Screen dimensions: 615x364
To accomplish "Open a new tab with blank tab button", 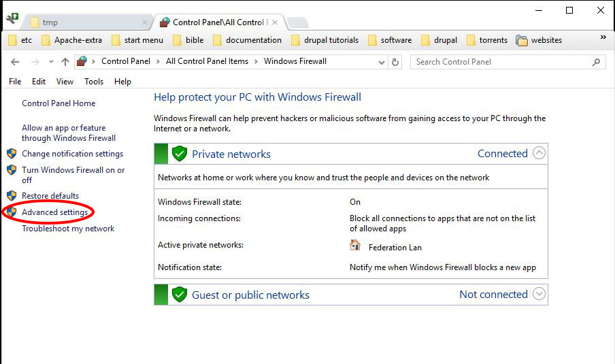I will tap(298, 22).
